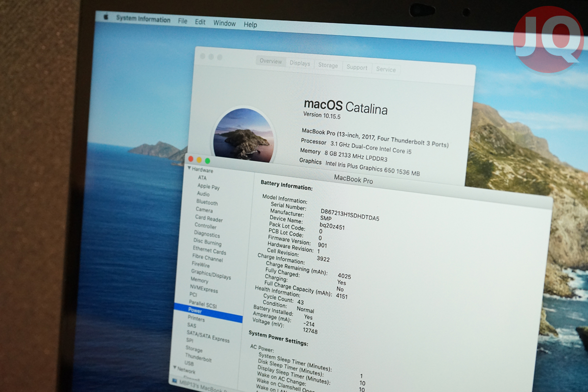Click the 'Charge Information:' label

(x=281, y=258)
